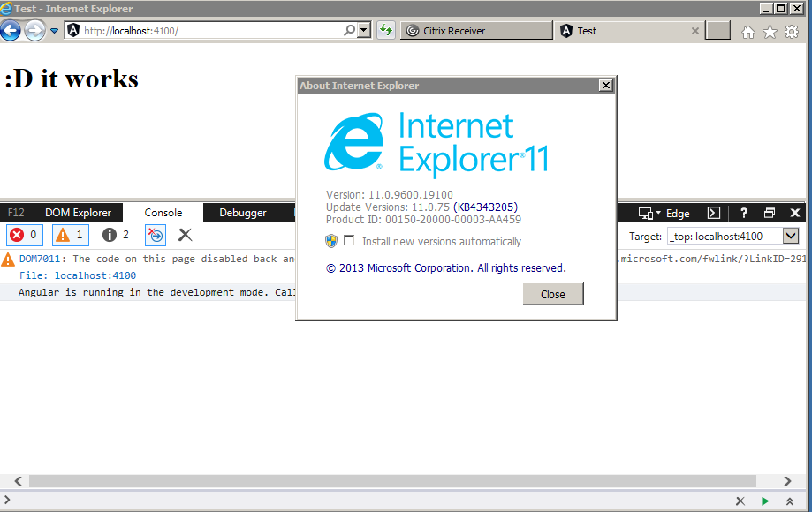Viewport: 812px width, 512px height.
Task: Click the console left scroll arrow
Action: pos(19,481)
